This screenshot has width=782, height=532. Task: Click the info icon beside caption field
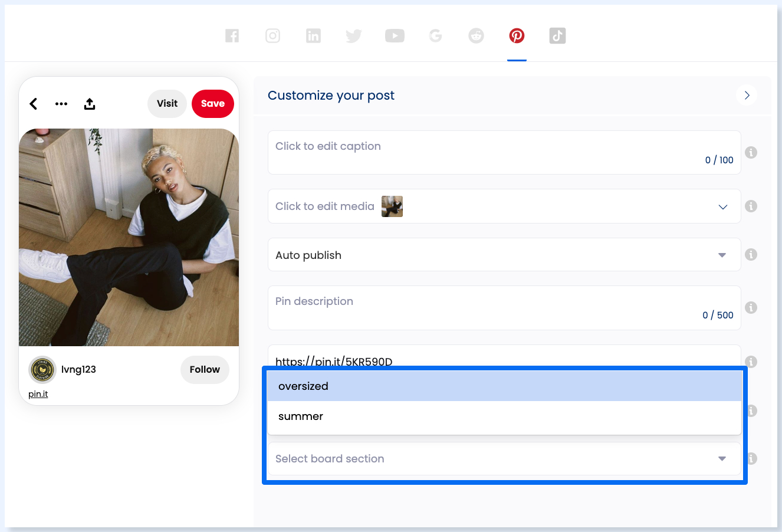click(751, 152)
